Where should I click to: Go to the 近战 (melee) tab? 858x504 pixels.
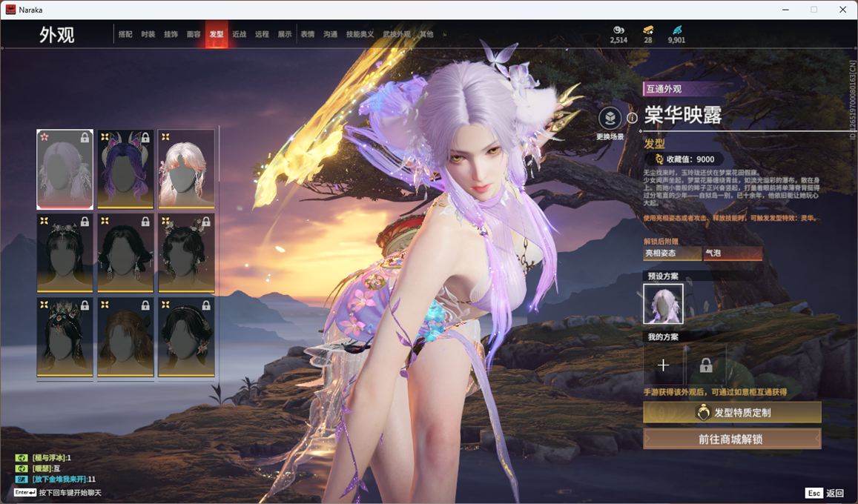pyautogui.click(x=239, y=34)
